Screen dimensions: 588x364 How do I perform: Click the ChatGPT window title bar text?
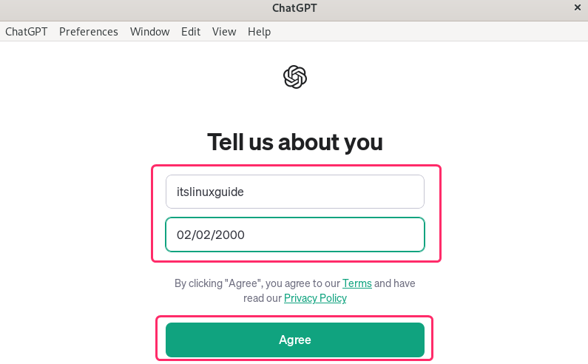[x=294, y=8]
